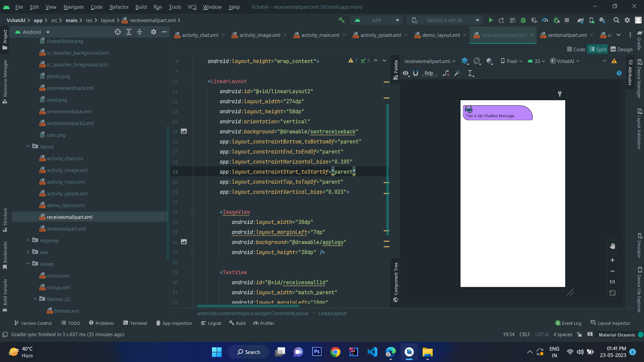The height and width of the screenshot is (362, 644).
Task: Open the Profiler from the toolbar
Action: [545, 20]
